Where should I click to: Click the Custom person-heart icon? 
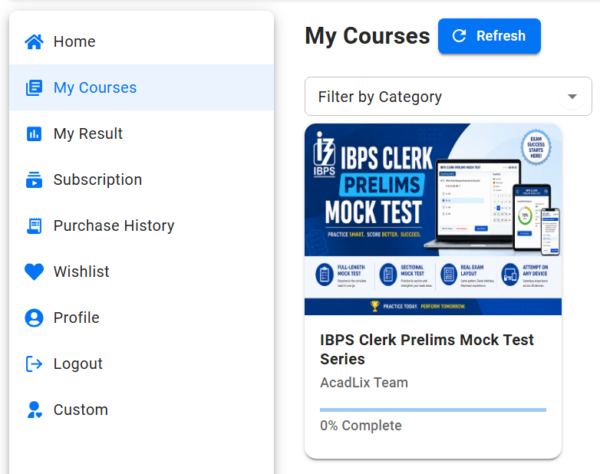coord(34,410)
